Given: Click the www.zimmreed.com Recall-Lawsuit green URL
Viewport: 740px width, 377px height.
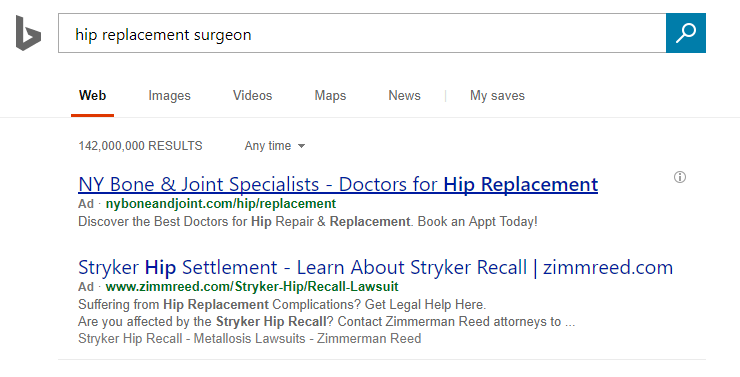Looking at the screenshot, I should 252,287.
